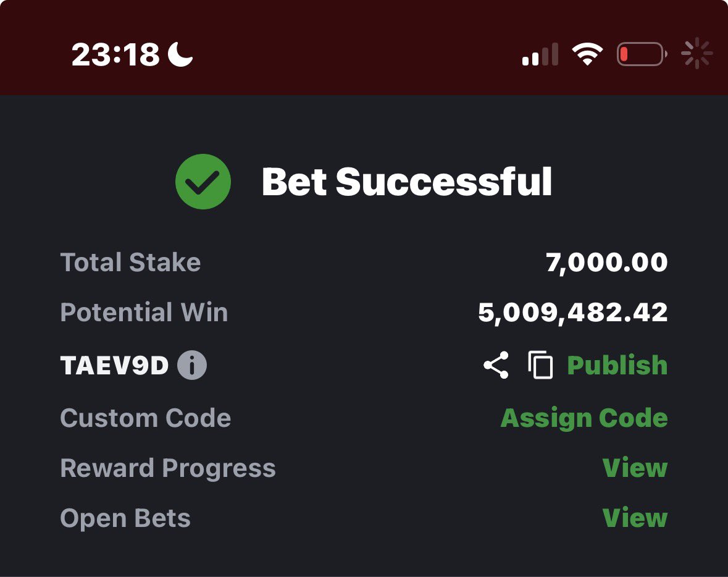Screen dimensions: 728x577
Task: Tap the Total Stake value 7,000.00
Action: [607, 262]
